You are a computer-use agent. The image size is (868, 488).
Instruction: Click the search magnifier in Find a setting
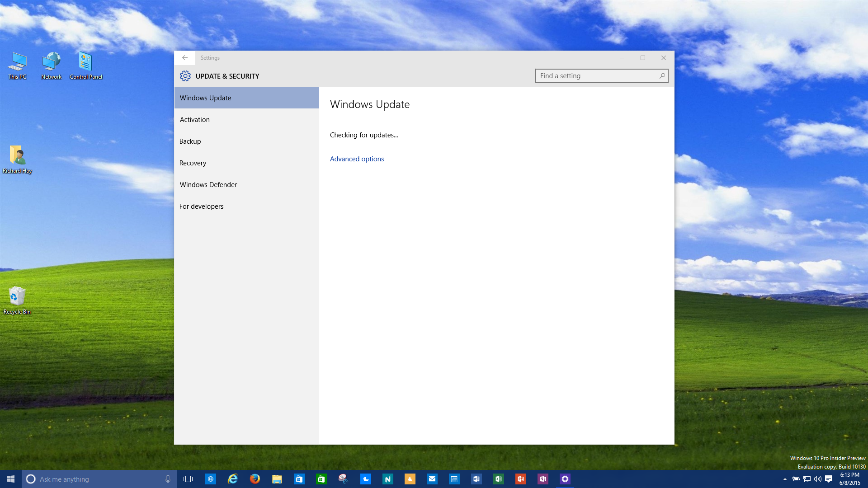point(662,76)
